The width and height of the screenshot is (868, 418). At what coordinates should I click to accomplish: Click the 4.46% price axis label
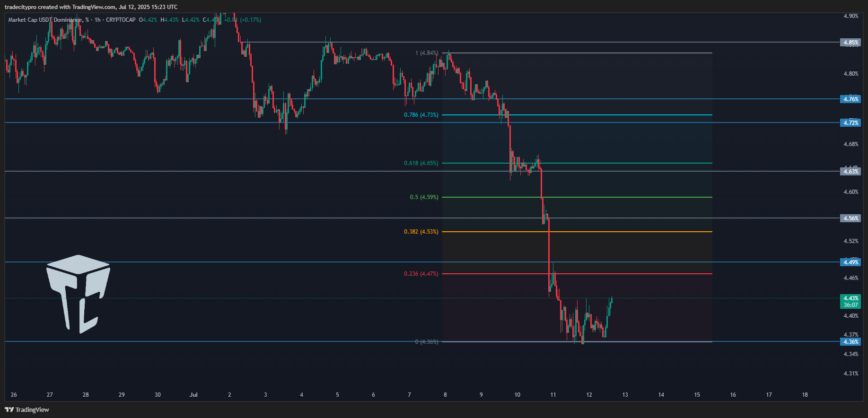(x=850, y=278)
